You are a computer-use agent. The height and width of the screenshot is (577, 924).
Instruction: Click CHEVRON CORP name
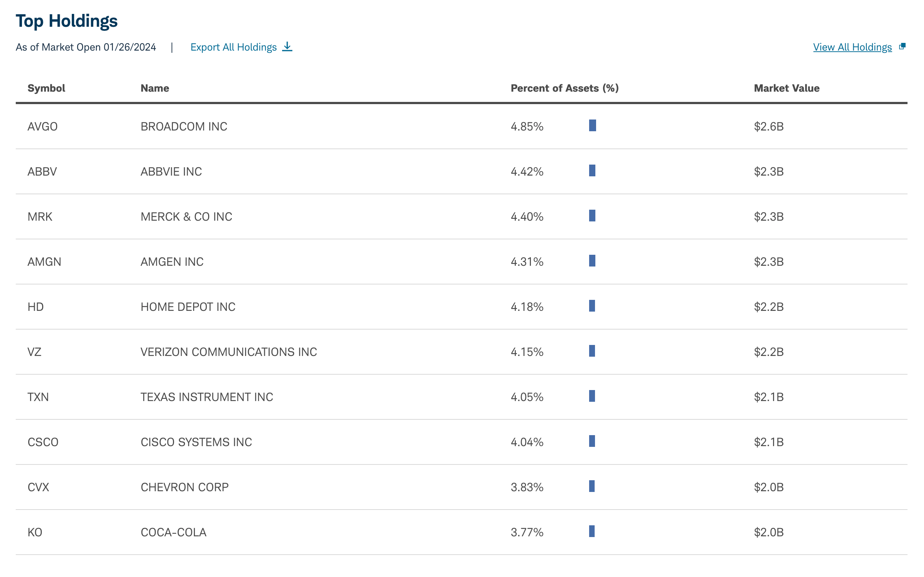(x=185, y=487)
